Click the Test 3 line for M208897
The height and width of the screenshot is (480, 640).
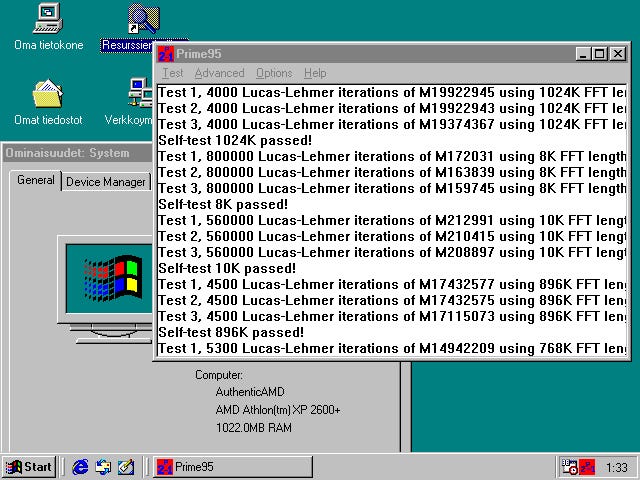tap(392, 252)
